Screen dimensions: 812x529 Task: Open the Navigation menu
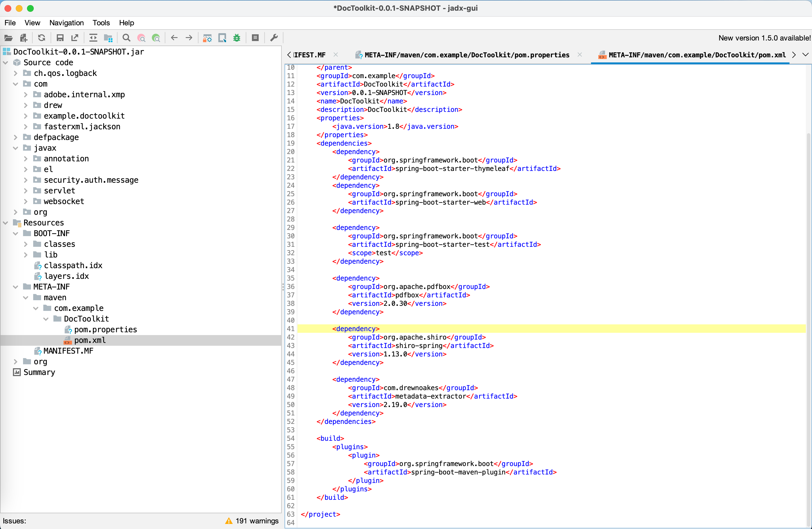67,23
